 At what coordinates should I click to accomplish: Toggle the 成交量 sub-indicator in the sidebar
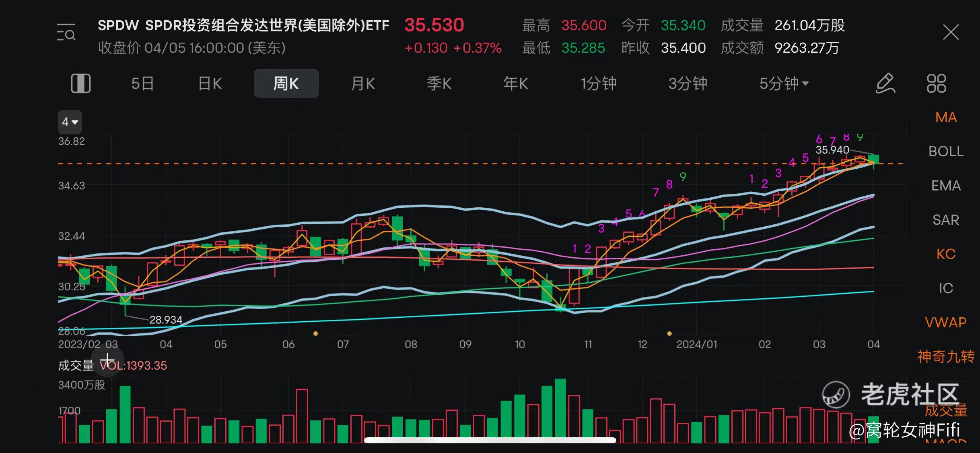(946, 410)
